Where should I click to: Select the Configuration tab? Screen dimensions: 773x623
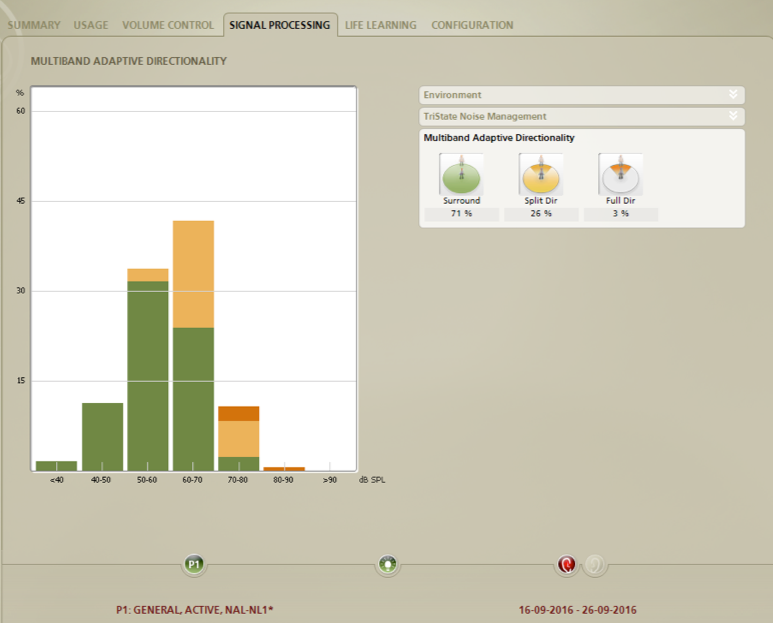point(472,25)
